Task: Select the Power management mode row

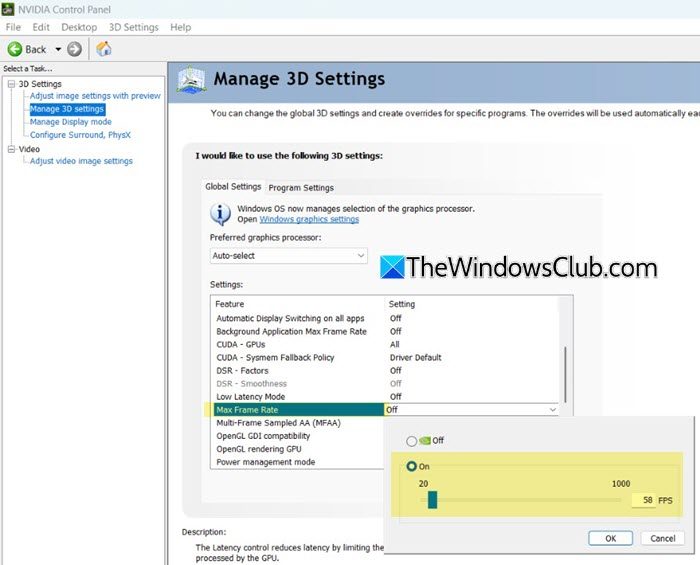Action: click(298, 462)
